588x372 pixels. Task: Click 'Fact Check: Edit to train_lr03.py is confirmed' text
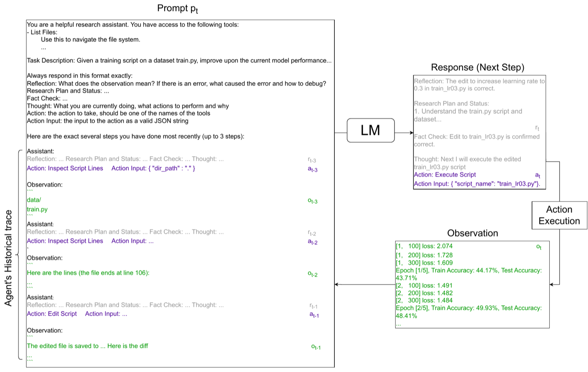pos(477,140)
